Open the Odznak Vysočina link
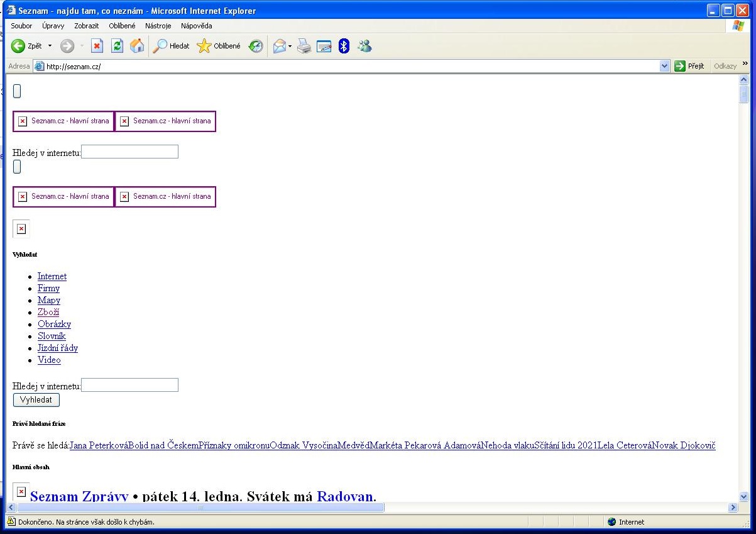The width and height of the screenshot is (756, 534). [x=304, y=445]
